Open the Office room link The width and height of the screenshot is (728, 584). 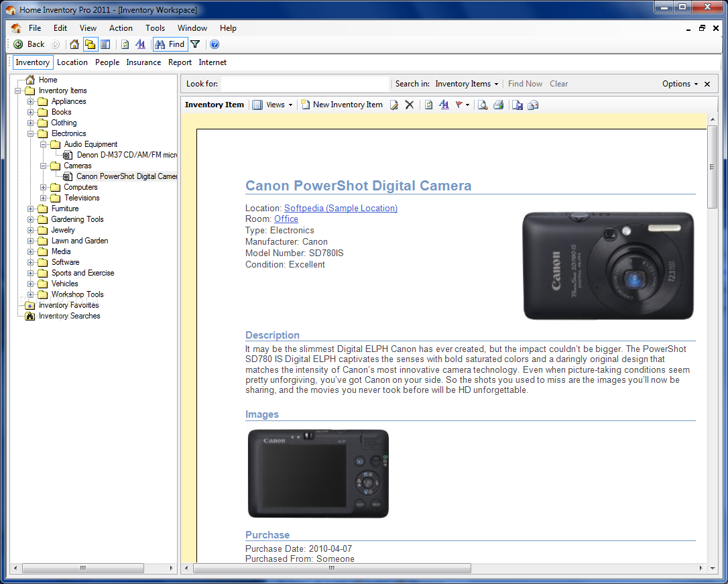click(x=286, y=219)
